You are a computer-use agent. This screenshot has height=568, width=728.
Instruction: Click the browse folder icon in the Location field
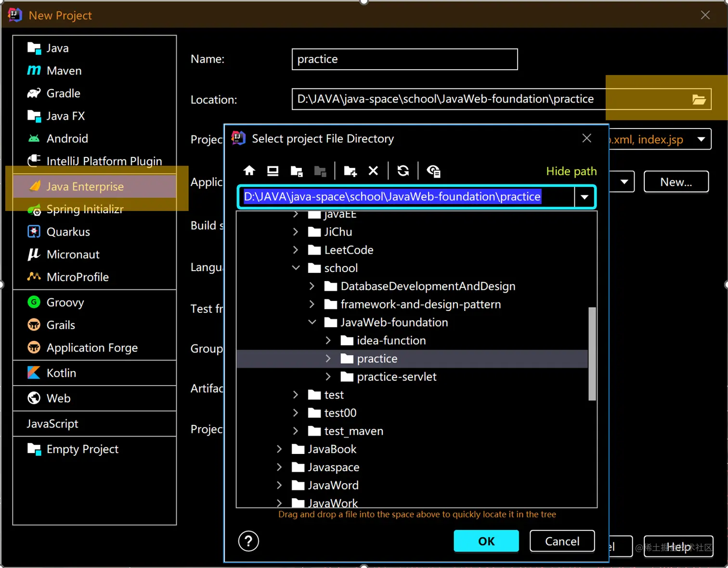click(x=699, y=100)
